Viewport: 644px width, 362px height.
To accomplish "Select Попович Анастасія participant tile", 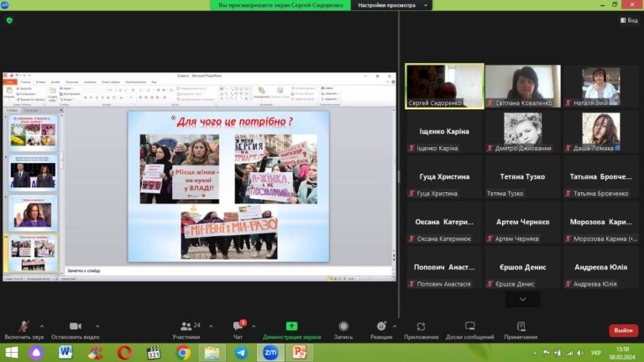I will coord(444,267).
